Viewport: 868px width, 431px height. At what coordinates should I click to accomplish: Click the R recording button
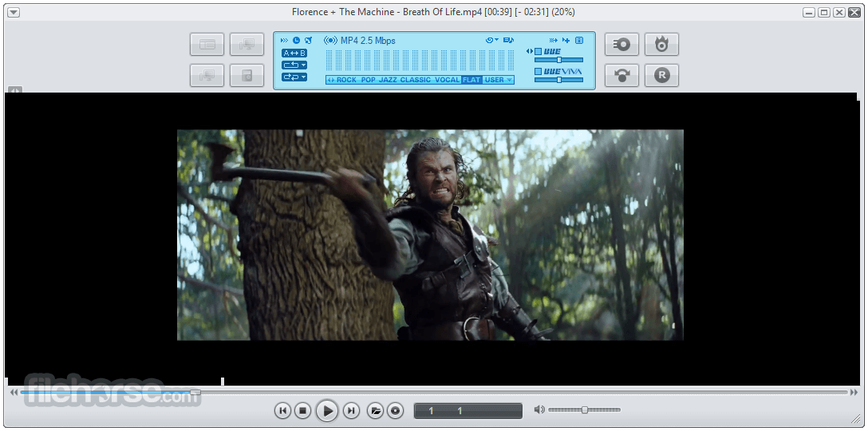pyautogui.click(x=661, y=75)
